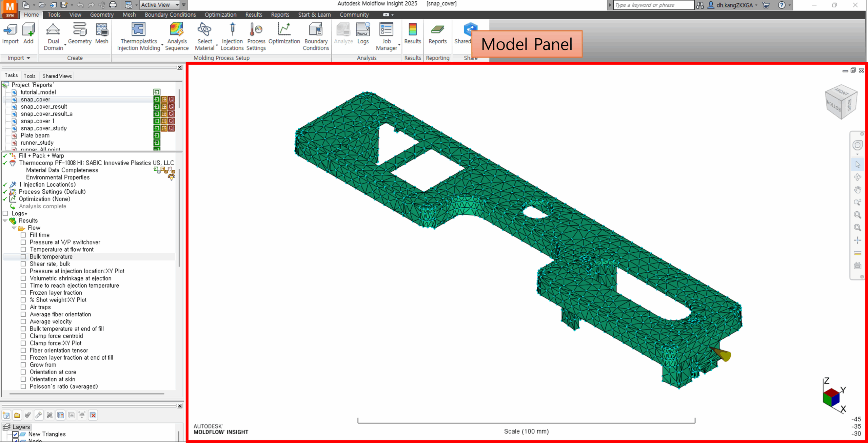The width and height of the screenshot is (868, 443).
Task: Click the Print icon in quick access toolbar
Action: click(x=113, y=5)
